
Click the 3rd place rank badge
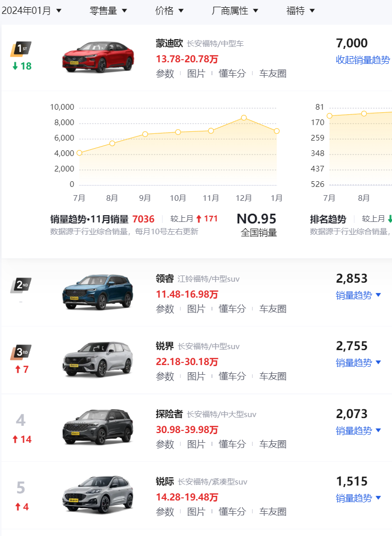point(21,352)
